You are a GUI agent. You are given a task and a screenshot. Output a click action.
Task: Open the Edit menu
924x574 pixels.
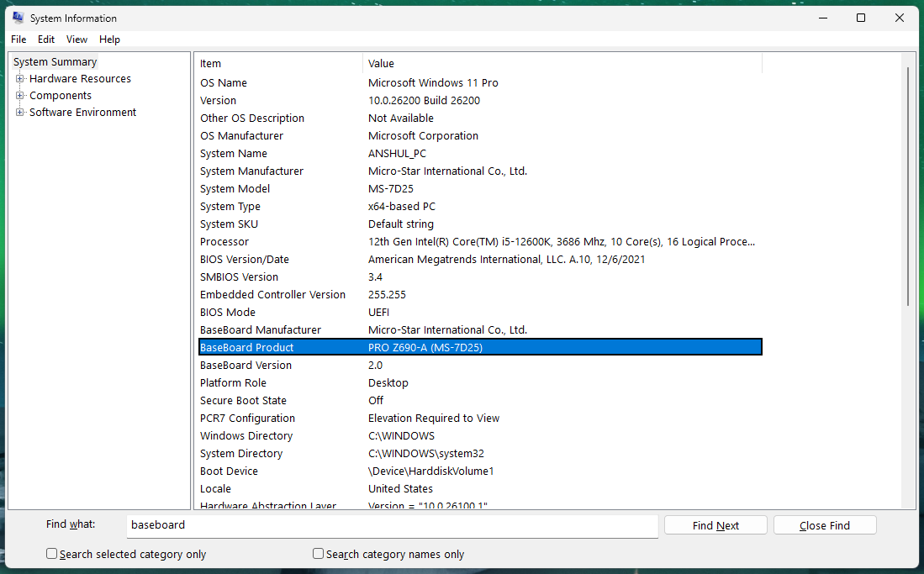46,39
